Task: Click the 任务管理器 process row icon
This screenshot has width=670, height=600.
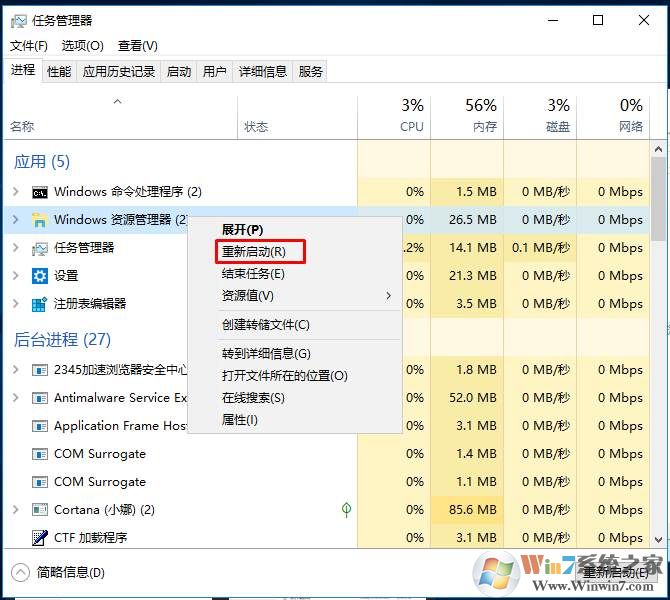Action: (40, 248)
